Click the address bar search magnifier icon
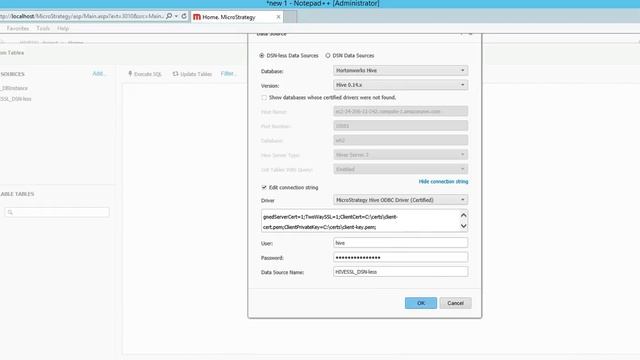Viewport: 640px width, 360px height. pos(169,16)
